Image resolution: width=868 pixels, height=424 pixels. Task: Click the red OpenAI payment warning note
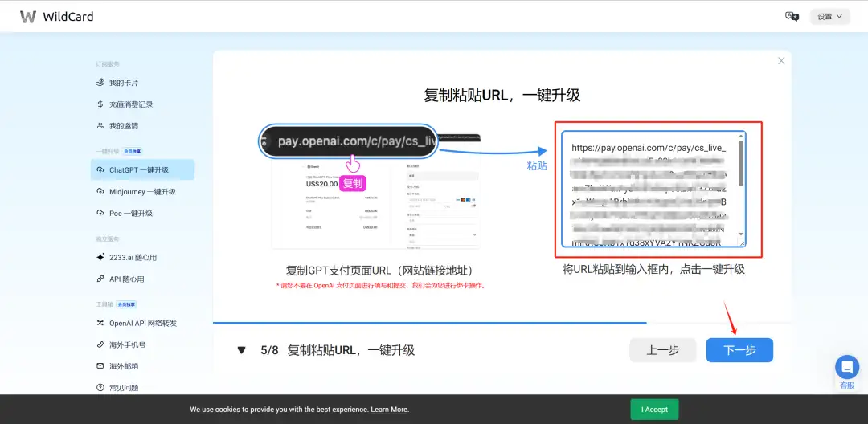381,286
